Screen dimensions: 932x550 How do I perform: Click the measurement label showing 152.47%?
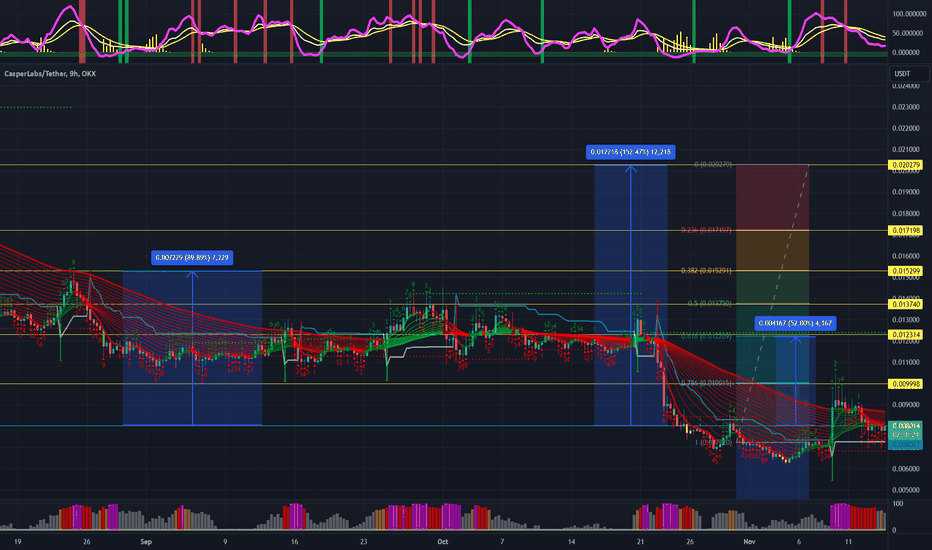point(631,152)
